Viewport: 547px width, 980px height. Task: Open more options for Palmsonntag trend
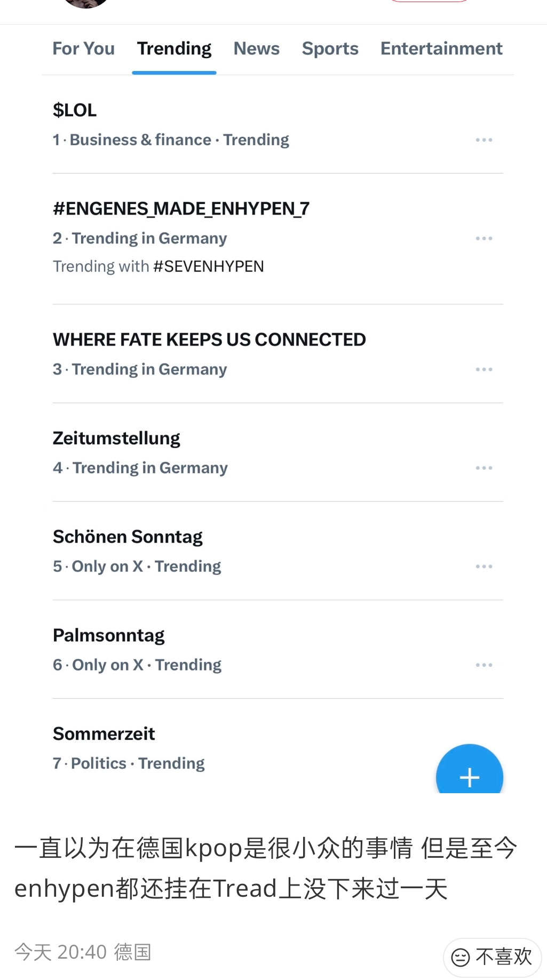(x=484, y=665)
